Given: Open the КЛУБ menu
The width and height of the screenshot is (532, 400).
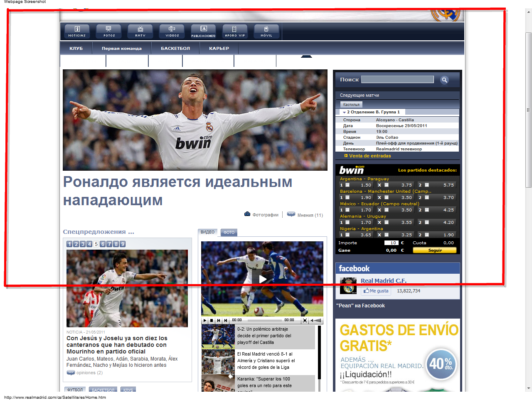Looking at the screenshot, I should click(x=76, y=48).
